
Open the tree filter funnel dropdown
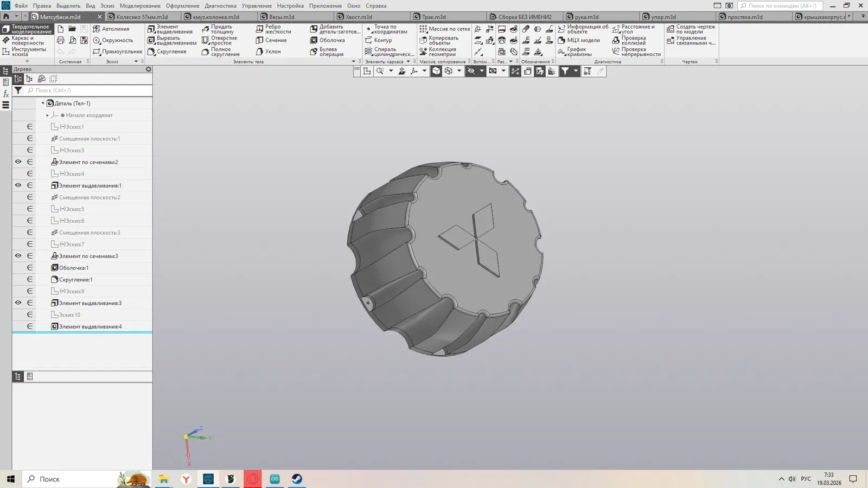[18, 91]
